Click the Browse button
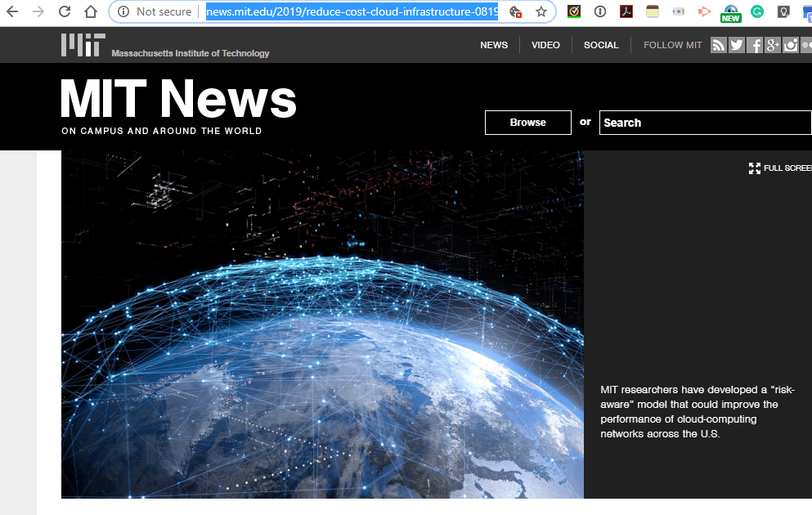812x515 pixels. pyautogui.click(x=527, y=122)
